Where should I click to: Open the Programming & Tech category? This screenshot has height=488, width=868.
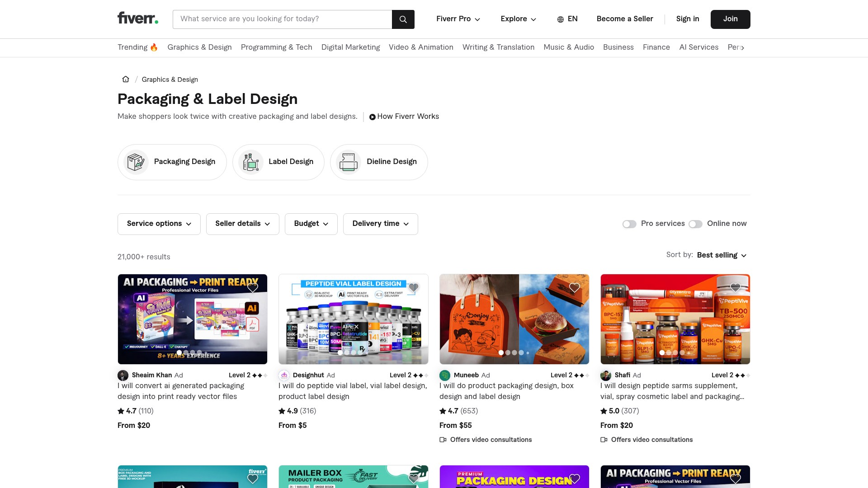[x=277, y=47]
